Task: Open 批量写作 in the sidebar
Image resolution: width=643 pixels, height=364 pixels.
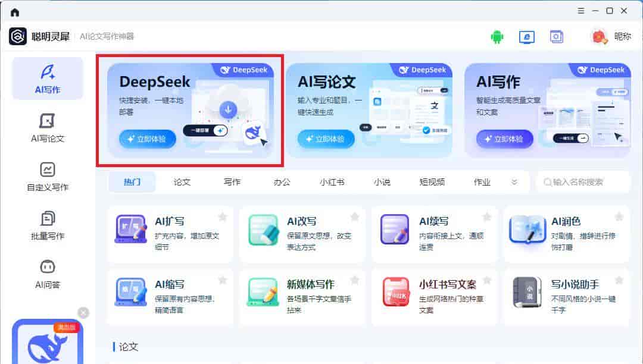Action: click(x=48, y=225)
